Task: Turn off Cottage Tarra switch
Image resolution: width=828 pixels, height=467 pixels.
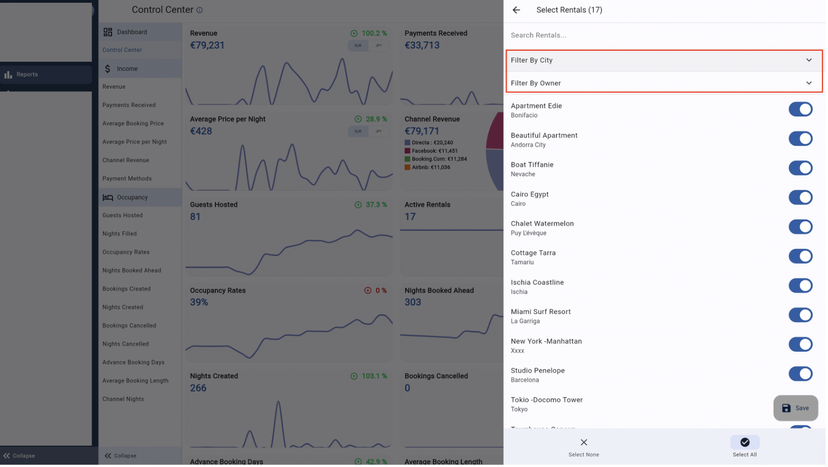Action: point(802,257)
